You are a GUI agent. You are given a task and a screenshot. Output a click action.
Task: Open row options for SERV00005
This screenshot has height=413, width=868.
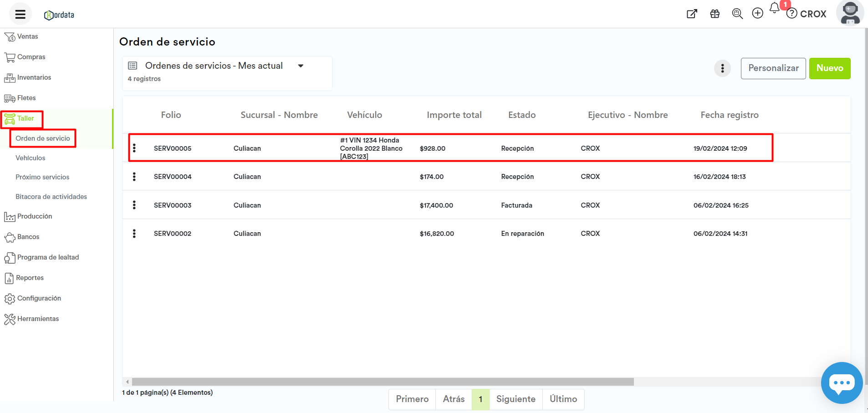coord(134,148)
